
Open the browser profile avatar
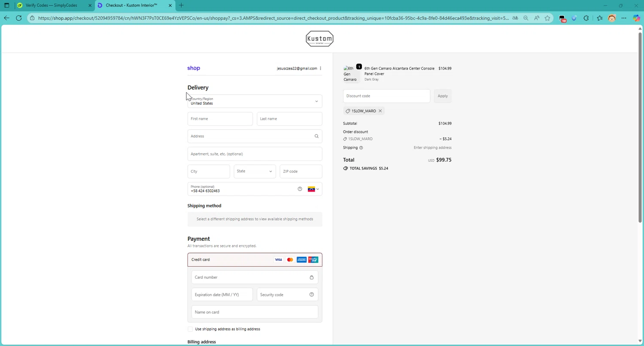[612, 18]
